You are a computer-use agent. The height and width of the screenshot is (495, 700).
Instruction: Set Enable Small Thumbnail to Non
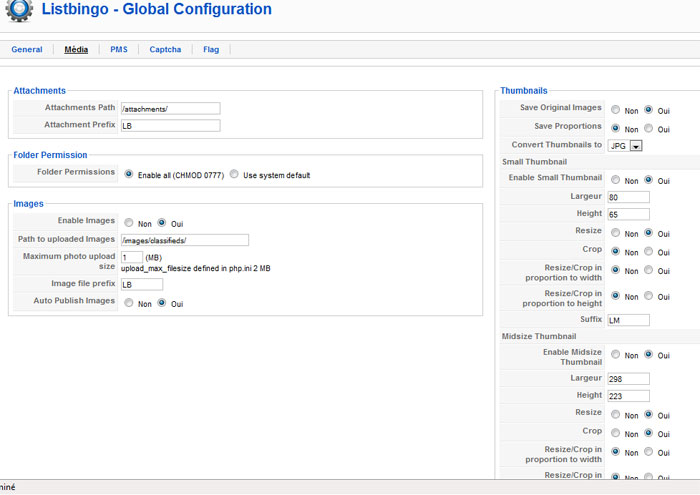615,180
